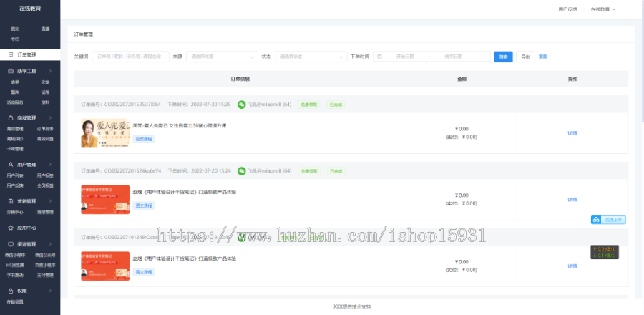Image resolution: width=644 pixels, height=315 pixels.
Task: Open 订单列表 under 商城管理
Action: [45, 129]
